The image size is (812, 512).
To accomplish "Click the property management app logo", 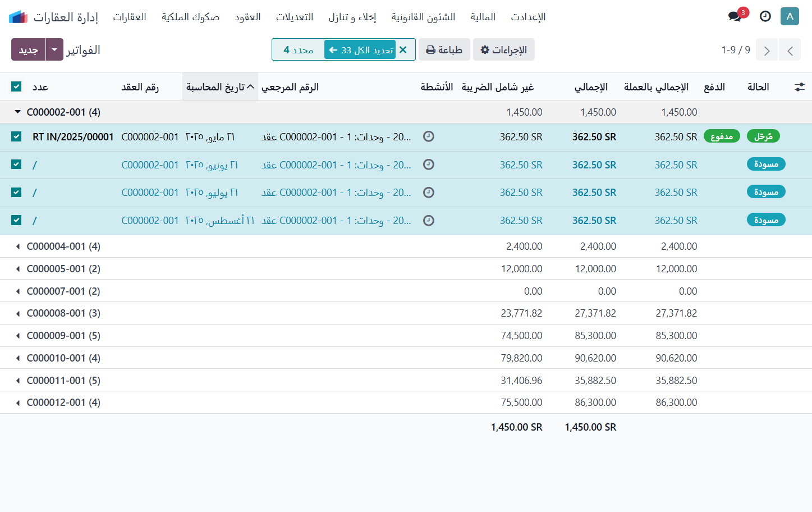I will (x=18, y=17).
